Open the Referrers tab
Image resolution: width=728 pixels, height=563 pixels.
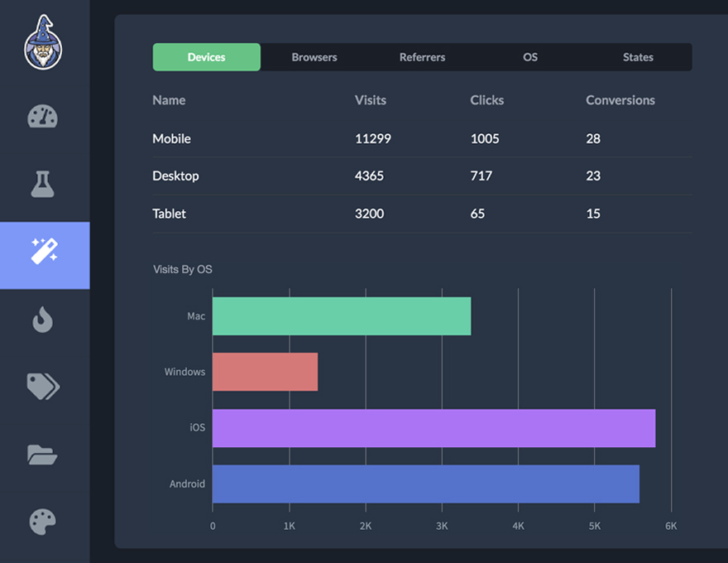pyautogui.click(x=422, y=57)
